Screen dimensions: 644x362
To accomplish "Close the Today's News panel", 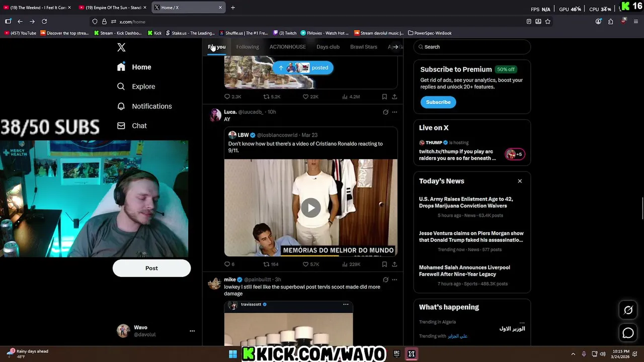I will pos(520,181).
